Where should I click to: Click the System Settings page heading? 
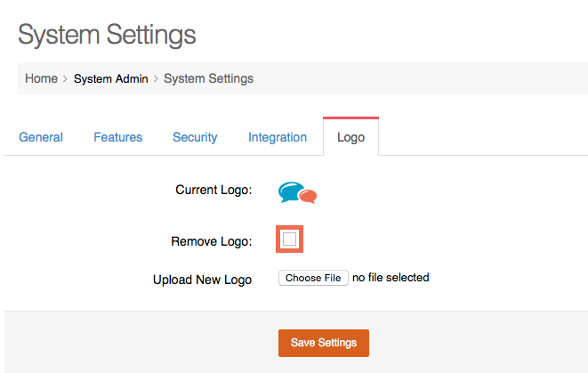[x=107, y=36]
